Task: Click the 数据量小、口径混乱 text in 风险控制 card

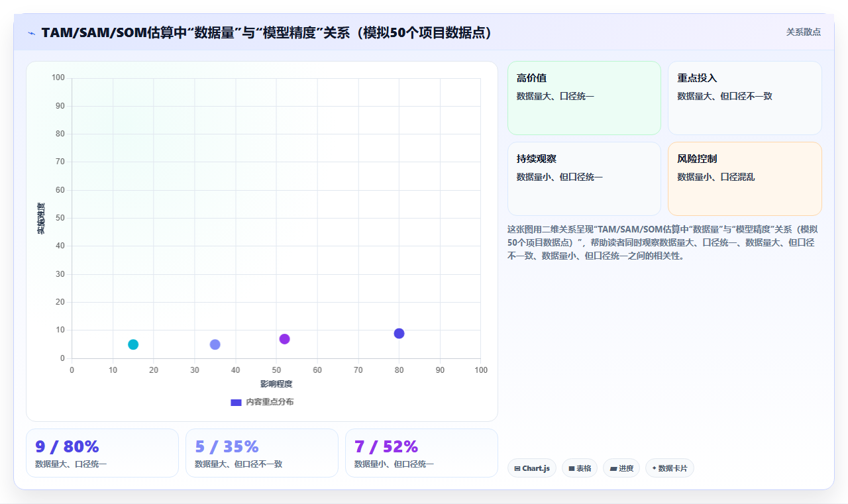Action: [x=716, y=177]
